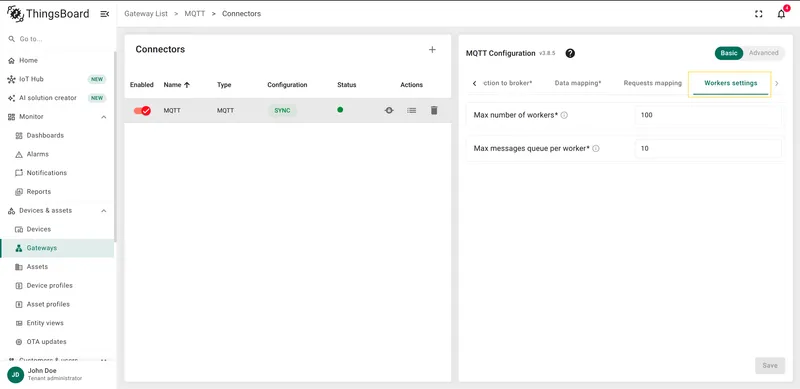Click the Configuration column header
Screen dimensions: 800x389
click(287, 85)
